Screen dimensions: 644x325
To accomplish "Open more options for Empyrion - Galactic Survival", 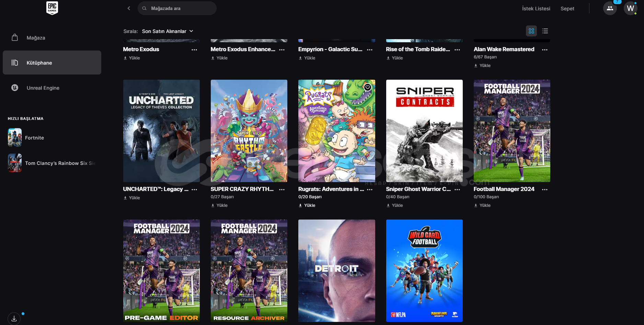I will point(370,49).
